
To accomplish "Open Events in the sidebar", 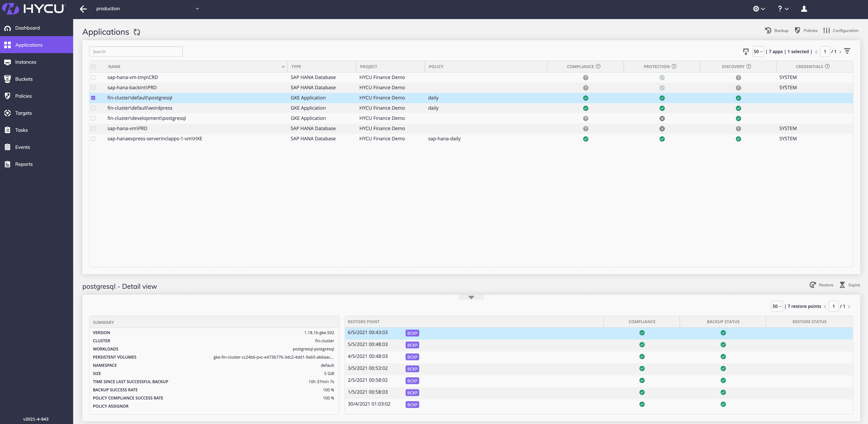I will coord(36,147).
